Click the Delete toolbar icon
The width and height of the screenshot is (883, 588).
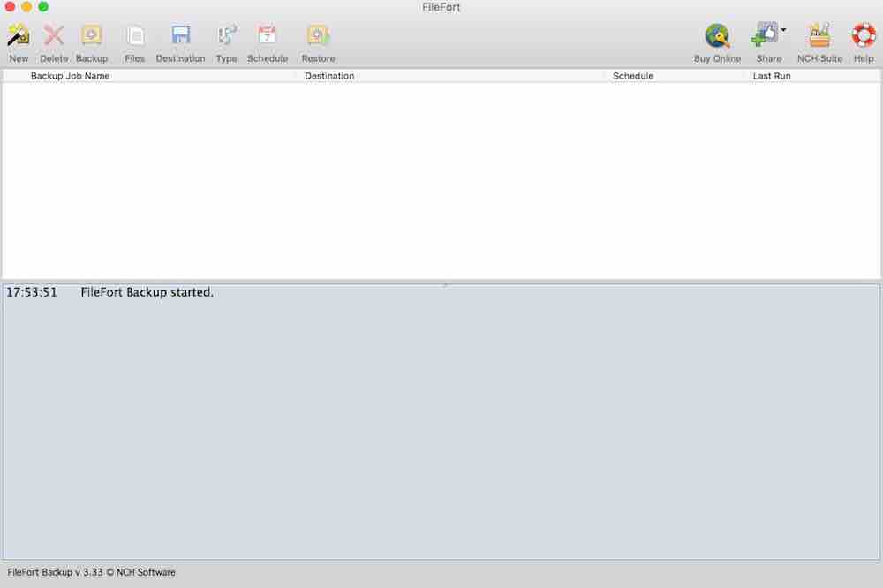click(54, 36)
